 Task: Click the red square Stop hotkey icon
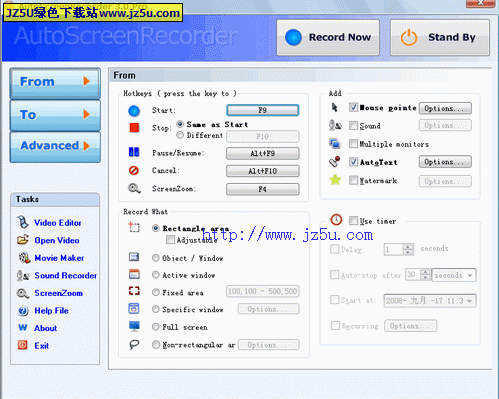tap(134, 128)
